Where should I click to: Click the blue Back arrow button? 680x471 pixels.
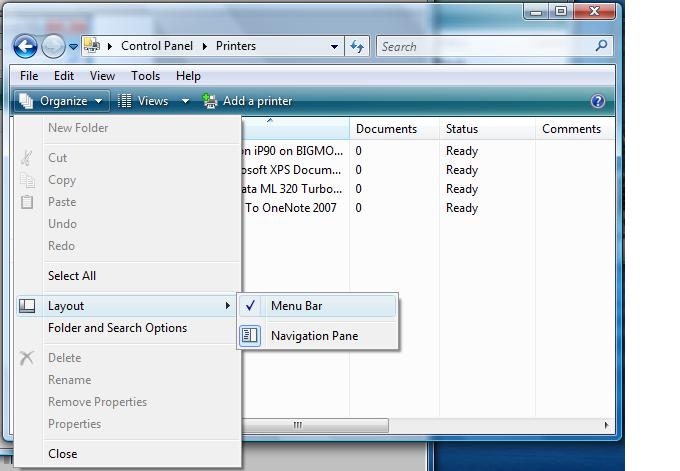point(25,46)
